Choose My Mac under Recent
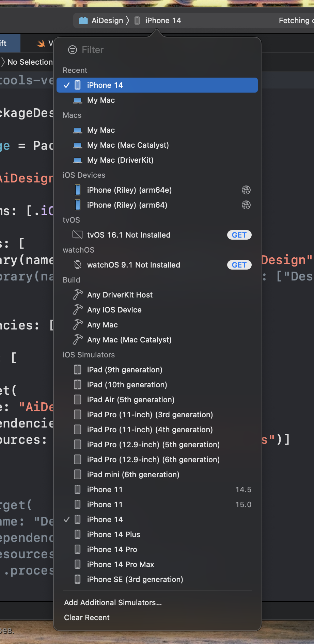314x644 pixels. [x=157, y=100]
